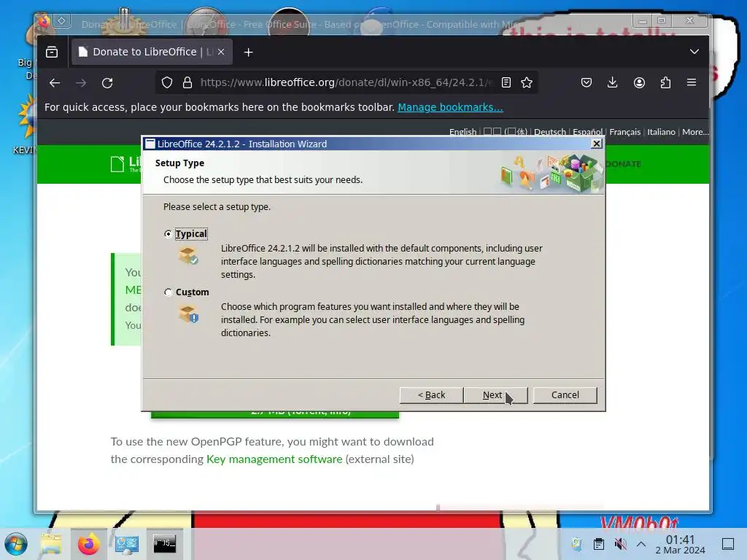This screenshot has height=560, width=747.
Task: Open the clock showing 01:41
Action: 680,544
